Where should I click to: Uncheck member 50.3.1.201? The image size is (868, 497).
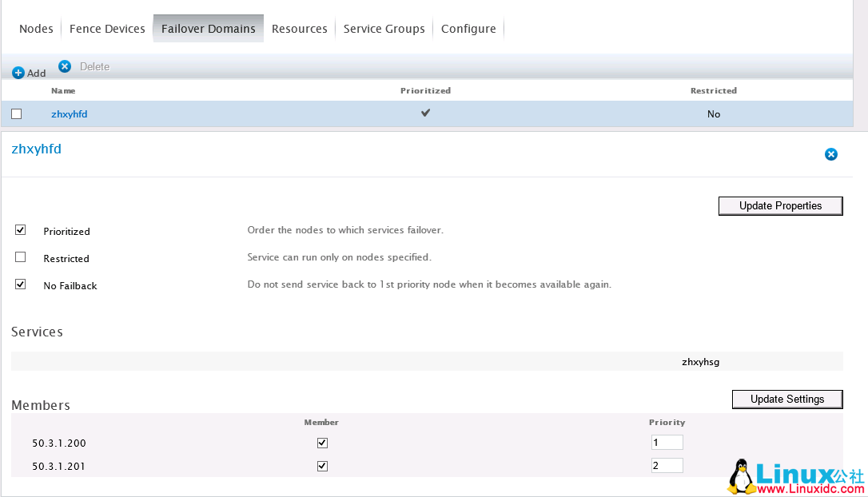click(322, 466)
